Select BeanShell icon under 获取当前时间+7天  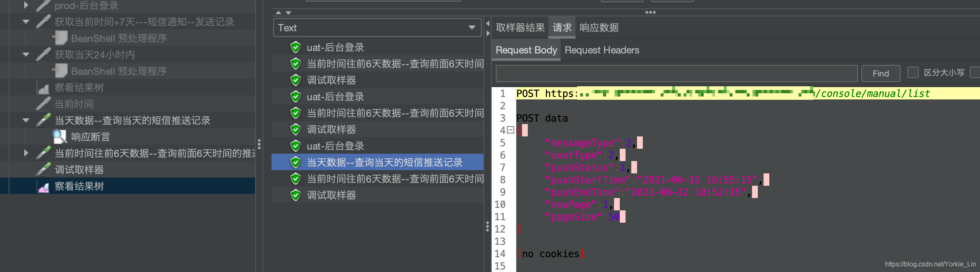point(60,38)
